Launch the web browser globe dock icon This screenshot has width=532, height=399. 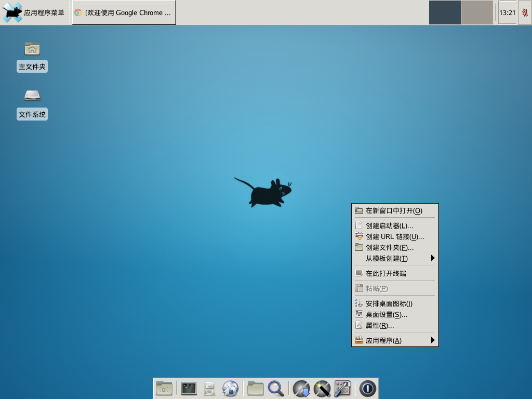click(230, 389)
